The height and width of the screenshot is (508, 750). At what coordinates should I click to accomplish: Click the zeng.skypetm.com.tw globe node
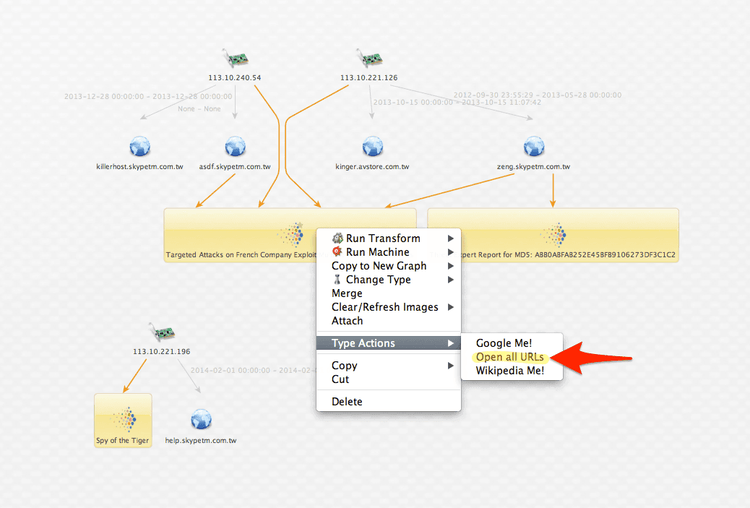coord(534,147)
